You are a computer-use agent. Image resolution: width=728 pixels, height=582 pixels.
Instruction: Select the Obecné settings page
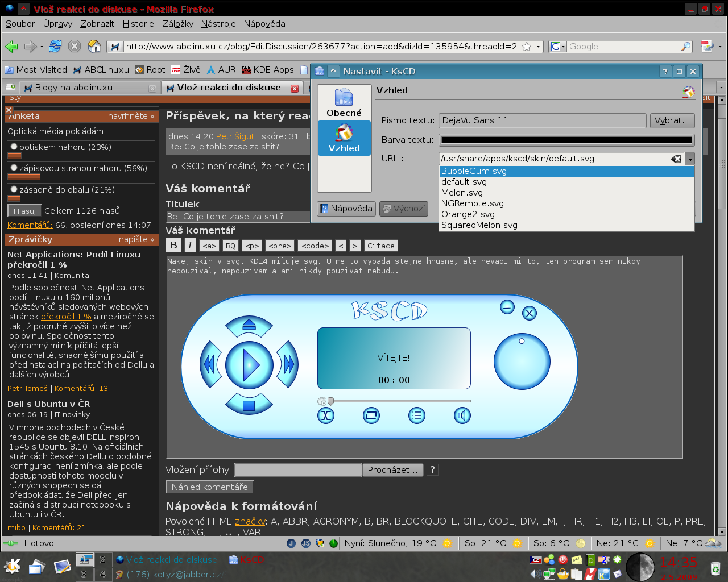(x=344, y=103)
